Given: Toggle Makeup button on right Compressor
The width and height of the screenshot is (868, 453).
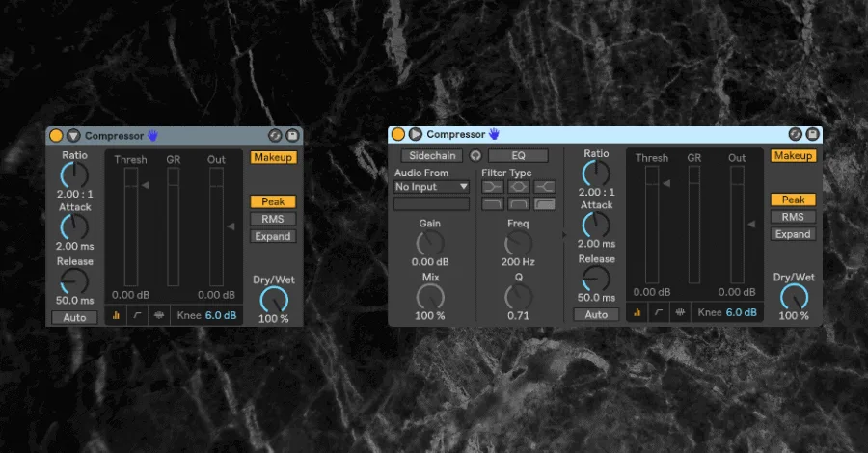Looking at the screenshot, I should tap(794, 156).
